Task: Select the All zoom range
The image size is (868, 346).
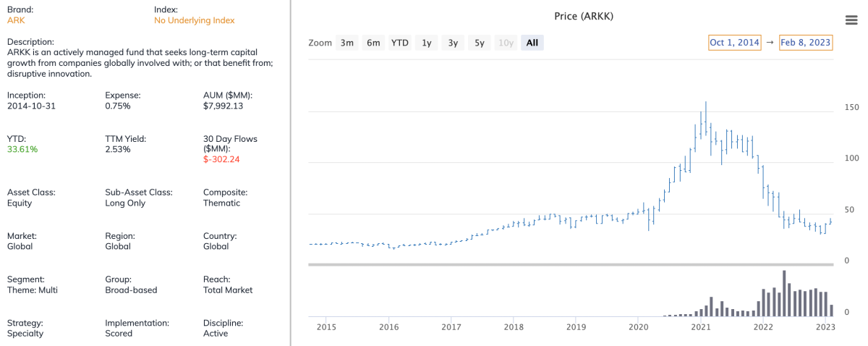Action: [532, 43]
